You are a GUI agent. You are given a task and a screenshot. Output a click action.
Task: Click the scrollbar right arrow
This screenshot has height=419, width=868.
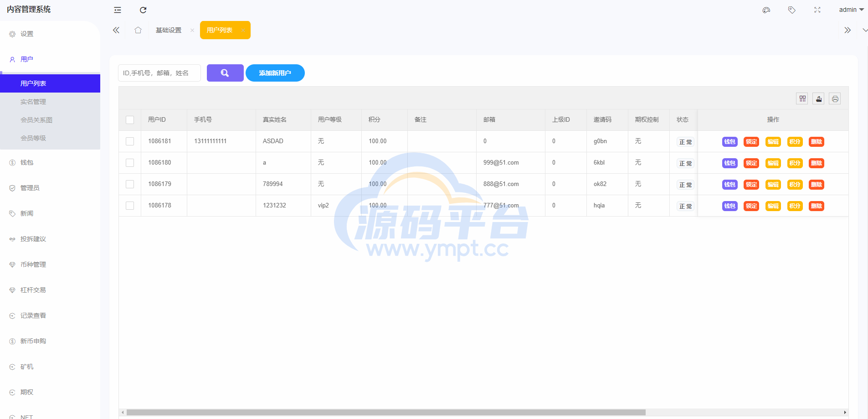click(845, 412)
